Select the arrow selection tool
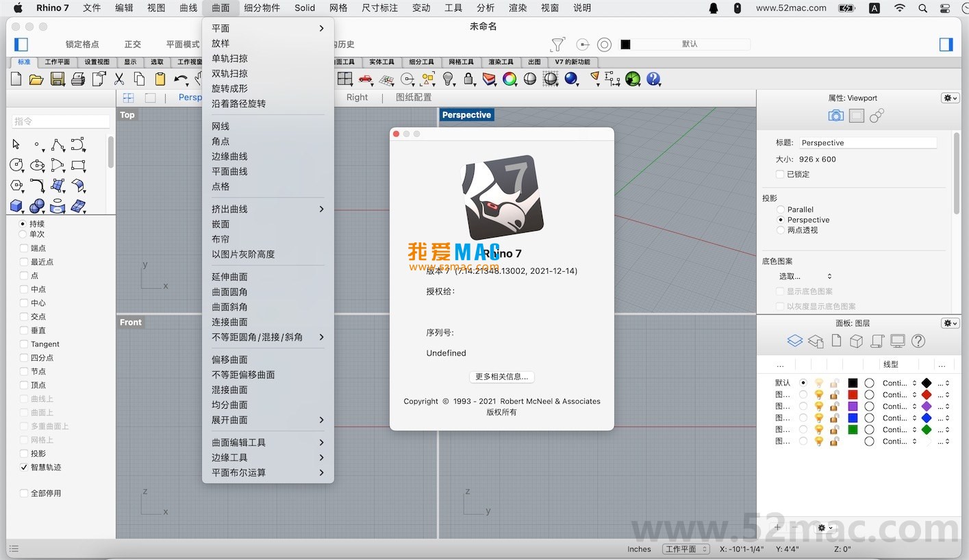This screenshot has width=969, height=560. [16, 143]
